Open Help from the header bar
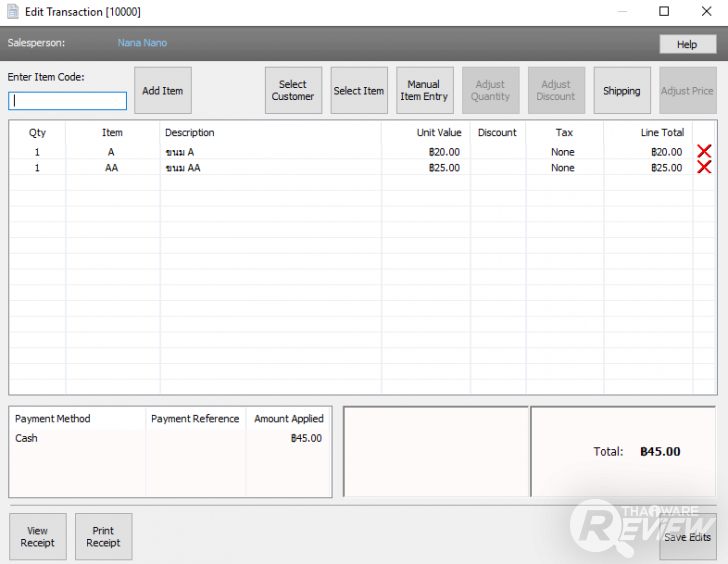Screen dimensions: 728x564 pyautogui.click(x=687, y=45)
